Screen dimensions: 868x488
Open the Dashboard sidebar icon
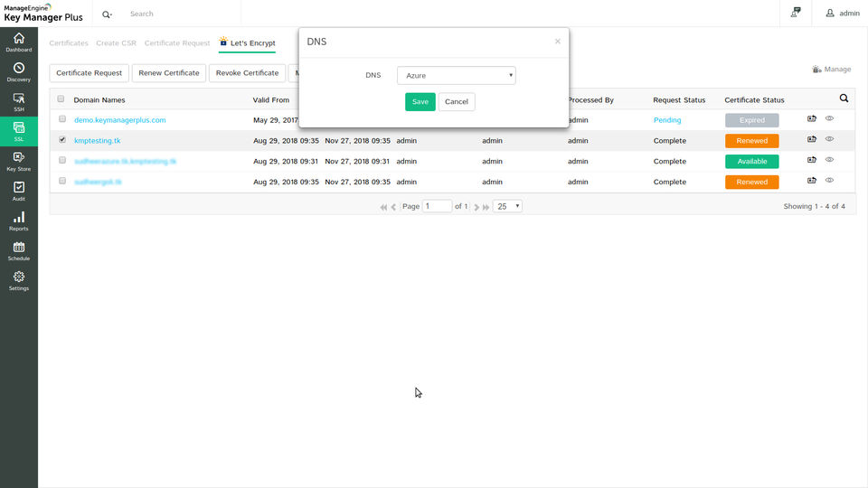click(19, 42)
